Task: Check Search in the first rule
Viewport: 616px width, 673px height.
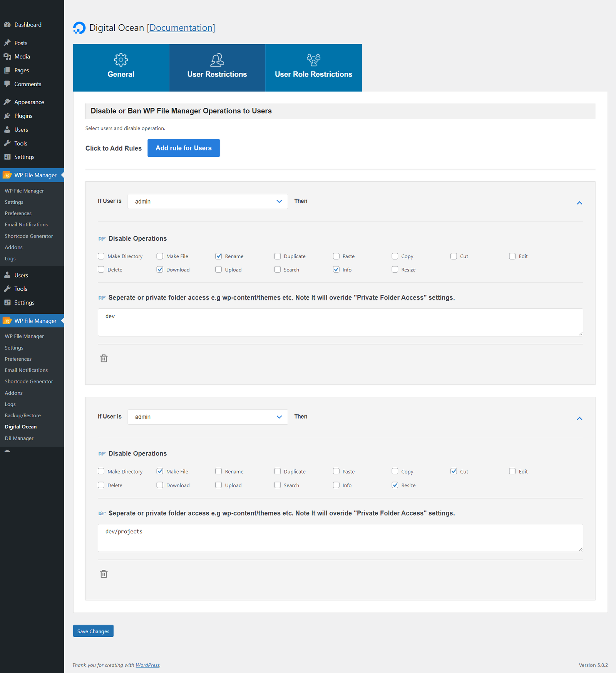Action: [x=278, y=270]
